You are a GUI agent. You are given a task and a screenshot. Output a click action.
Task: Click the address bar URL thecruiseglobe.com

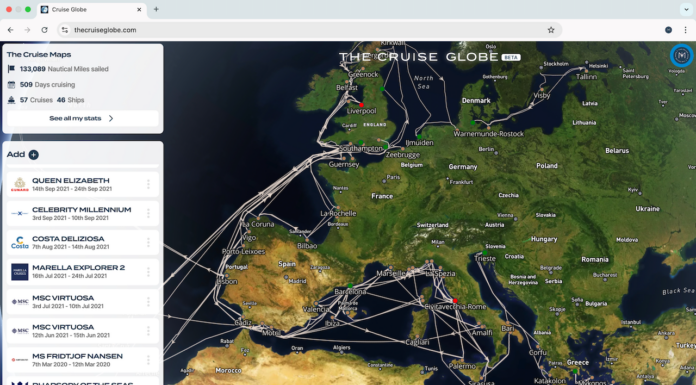click(x=105, y=30)
